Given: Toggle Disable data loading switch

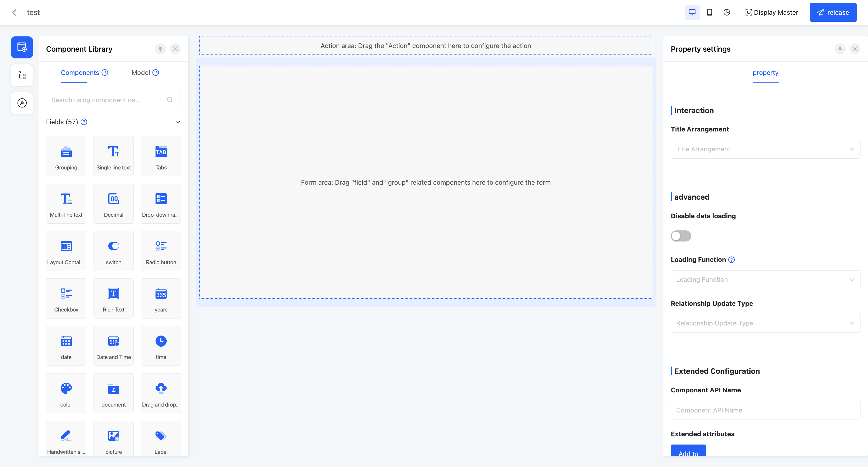Looking at the screenshot, I should pyautogui.click(x=681, y=236).
